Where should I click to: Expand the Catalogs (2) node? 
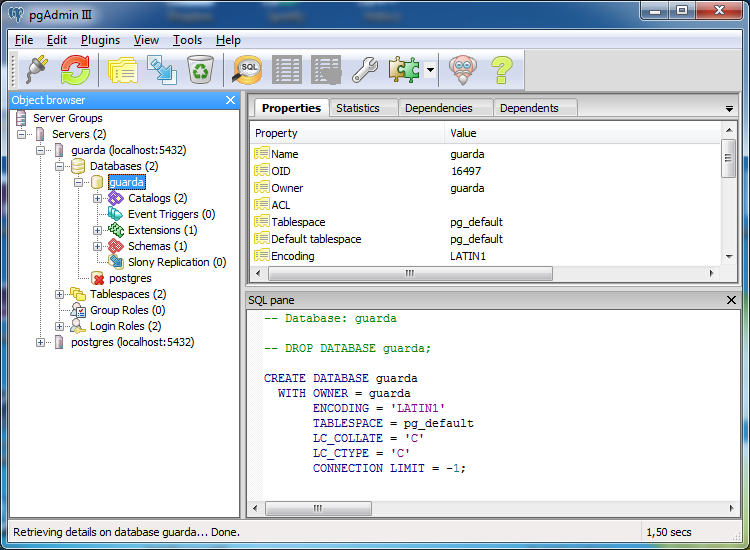[x=97, y=198]
